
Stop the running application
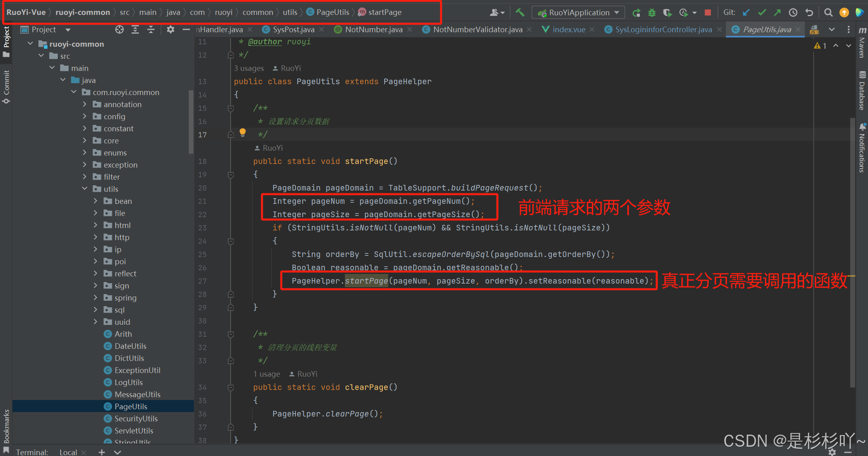coord(707,12)
